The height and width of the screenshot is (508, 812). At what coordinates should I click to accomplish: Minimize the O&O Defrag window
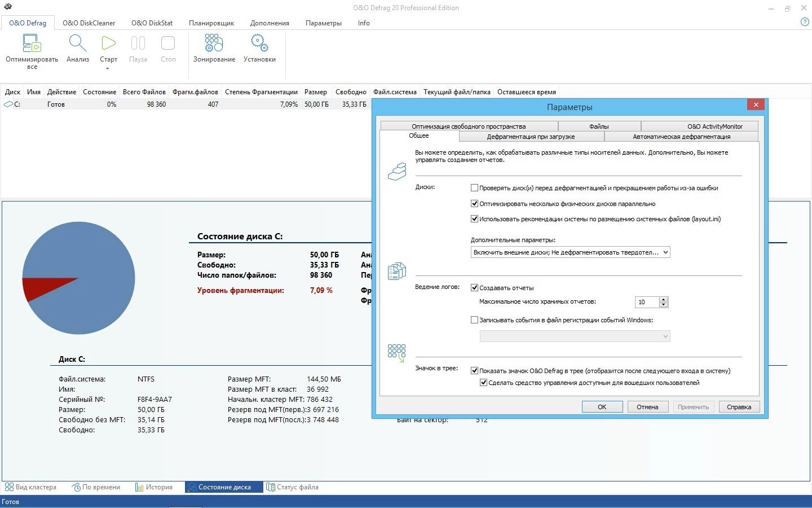coord(771,8)
